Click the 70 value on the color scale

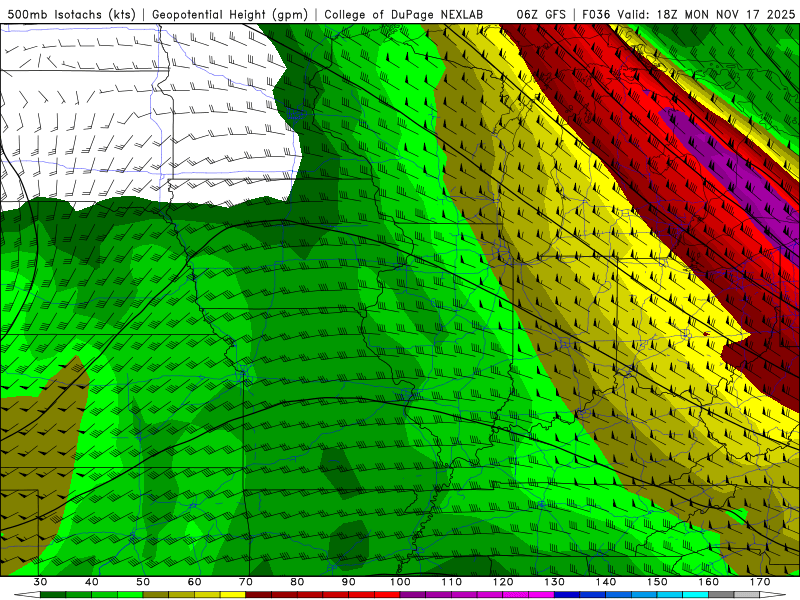246,582
